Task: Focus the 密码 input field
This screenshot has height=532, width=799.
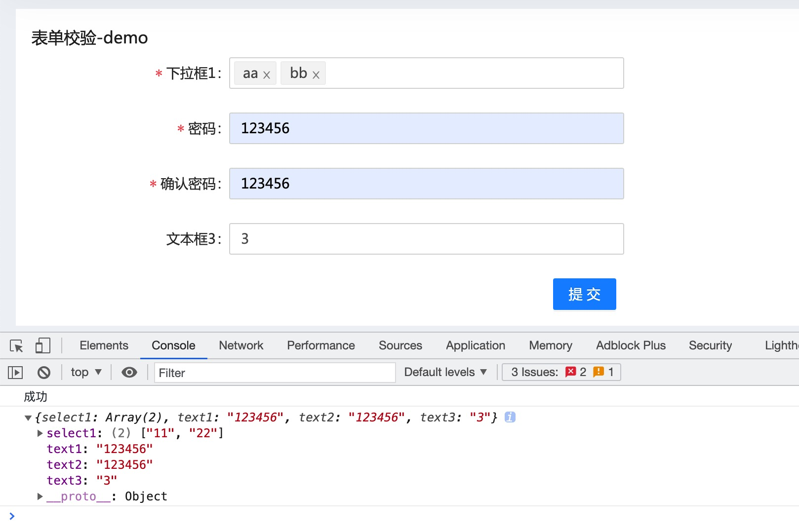Action: click(426, 128)
